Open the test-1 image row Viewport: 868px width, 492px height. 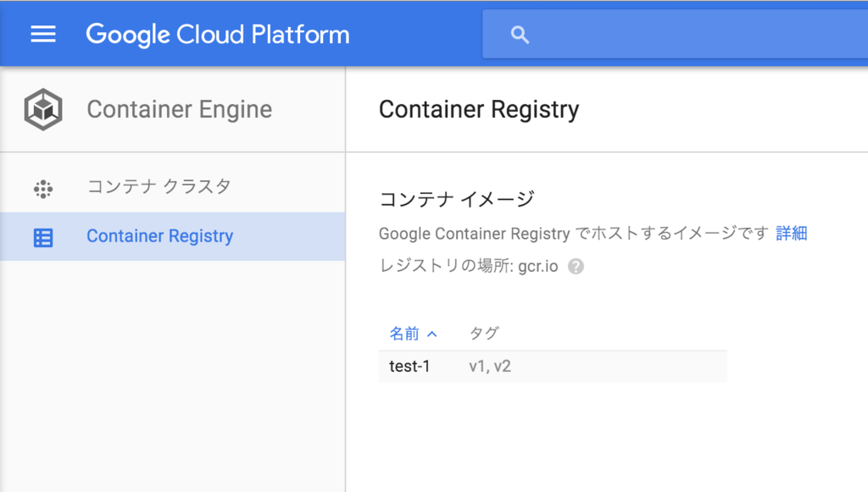(x=409, y=367)
